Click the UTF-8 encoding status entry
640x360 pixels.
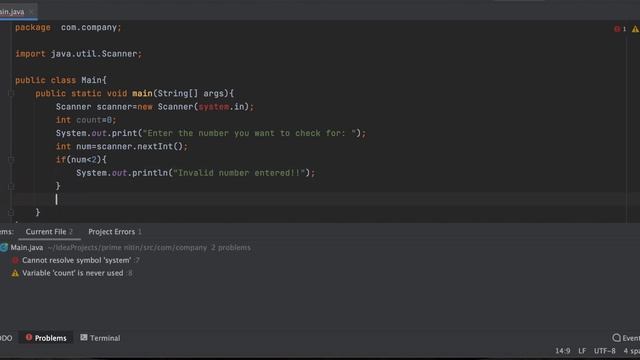[604, 351]
